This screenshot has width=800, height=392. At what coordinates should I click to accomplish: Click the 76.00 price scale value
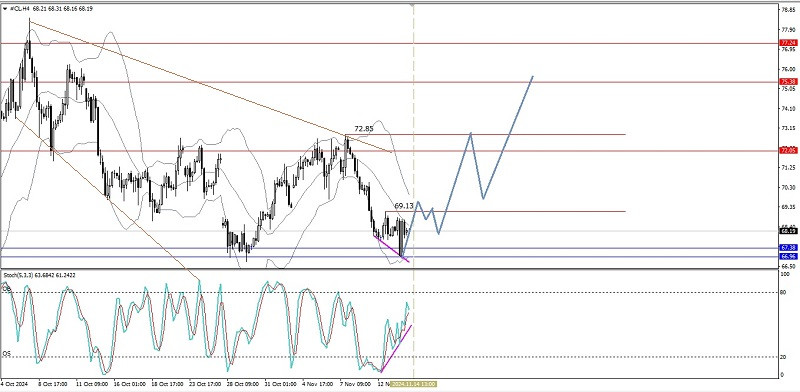pyautogui.click(x=788, y=69)
